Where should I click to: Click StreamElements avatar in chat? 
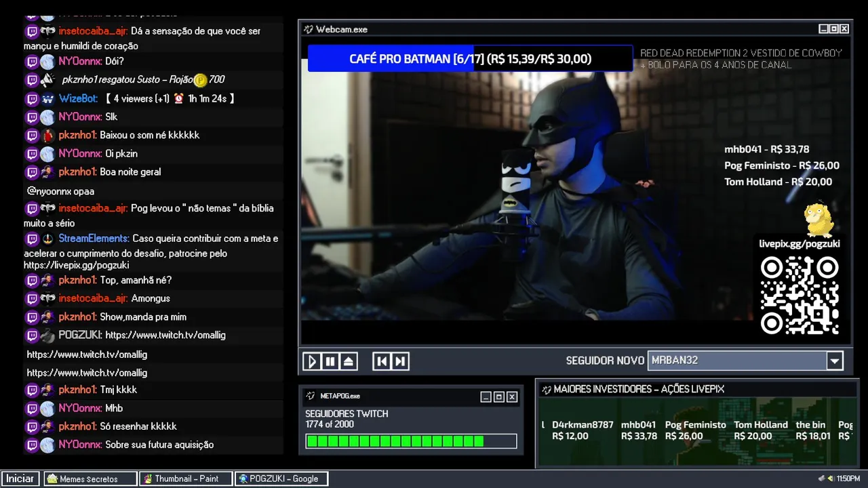(47, 239)
